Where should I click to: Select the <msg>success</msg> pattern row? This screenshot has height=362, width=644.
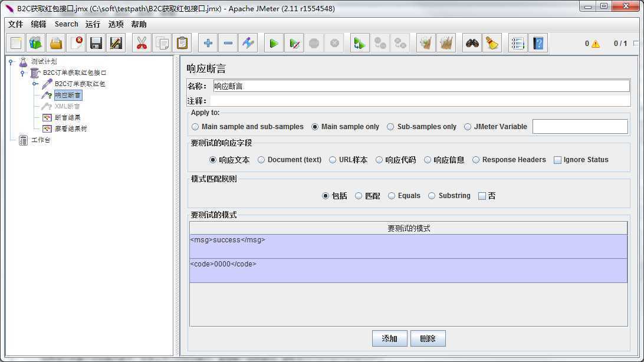tap(408, 246)
